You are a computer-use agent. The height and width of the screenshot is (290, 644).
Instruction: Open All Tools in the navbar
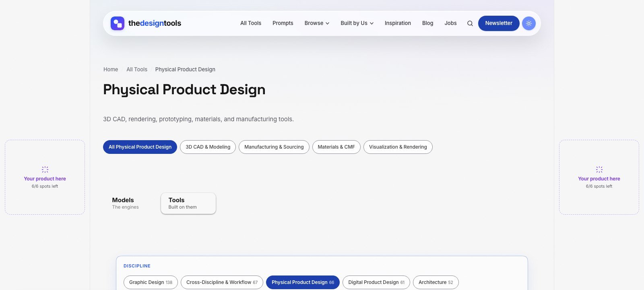click(x=251, y=23)
